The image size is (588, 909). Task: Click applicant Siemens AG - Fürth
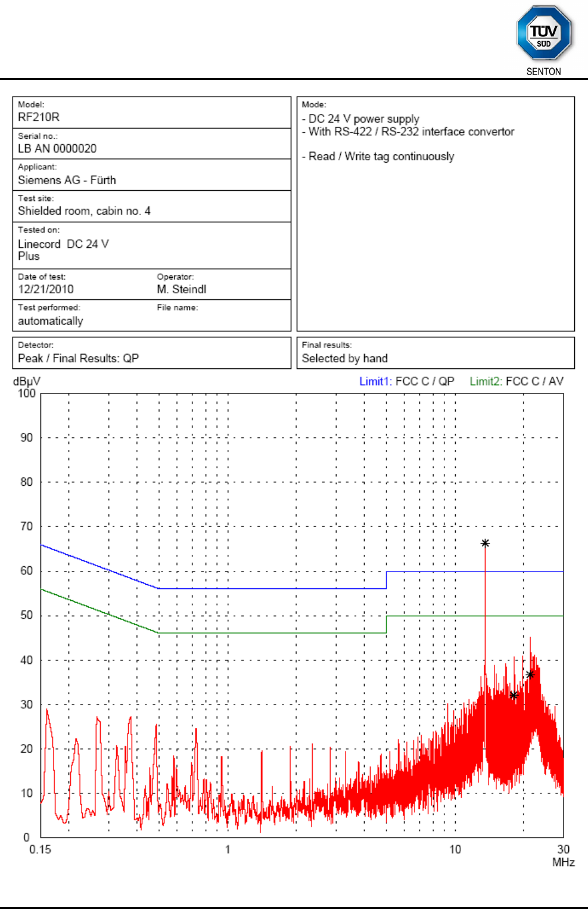67,180
